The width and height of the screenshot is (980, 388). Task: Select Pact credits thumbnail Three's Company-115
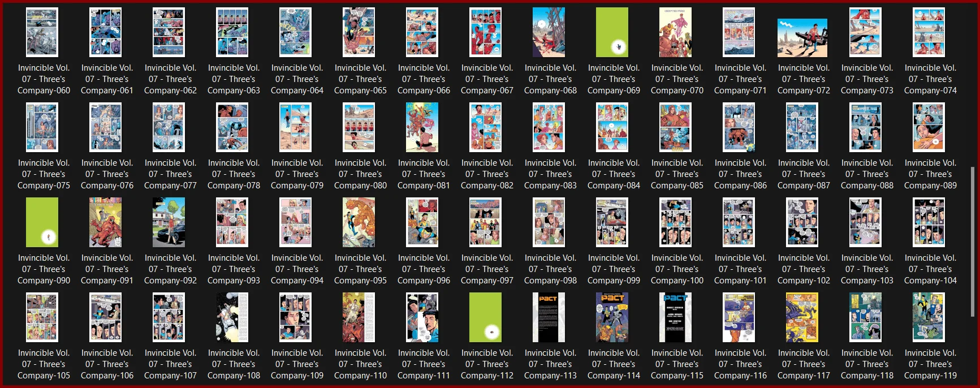point(675,317)
